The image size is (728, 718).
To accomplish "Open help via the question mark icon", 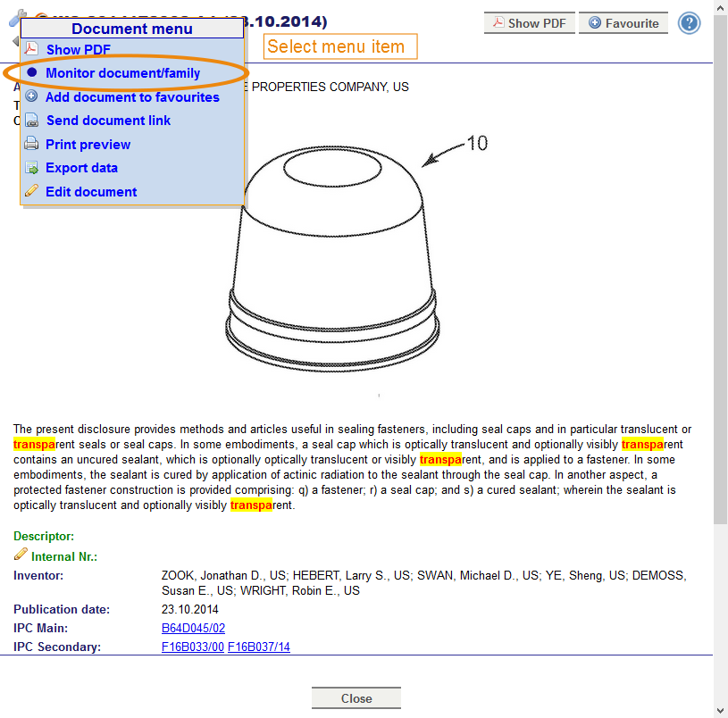I will 689,23.
